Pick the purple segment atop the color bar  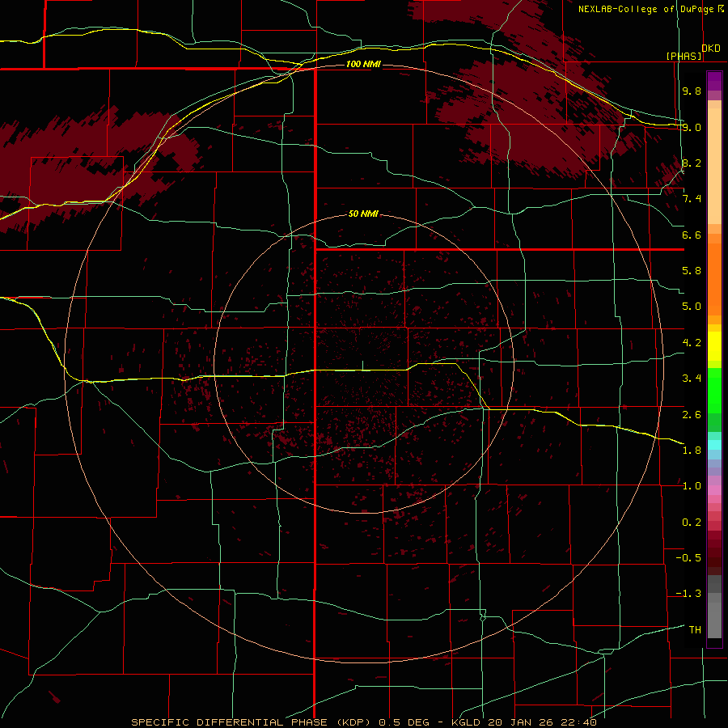(714, 81)
